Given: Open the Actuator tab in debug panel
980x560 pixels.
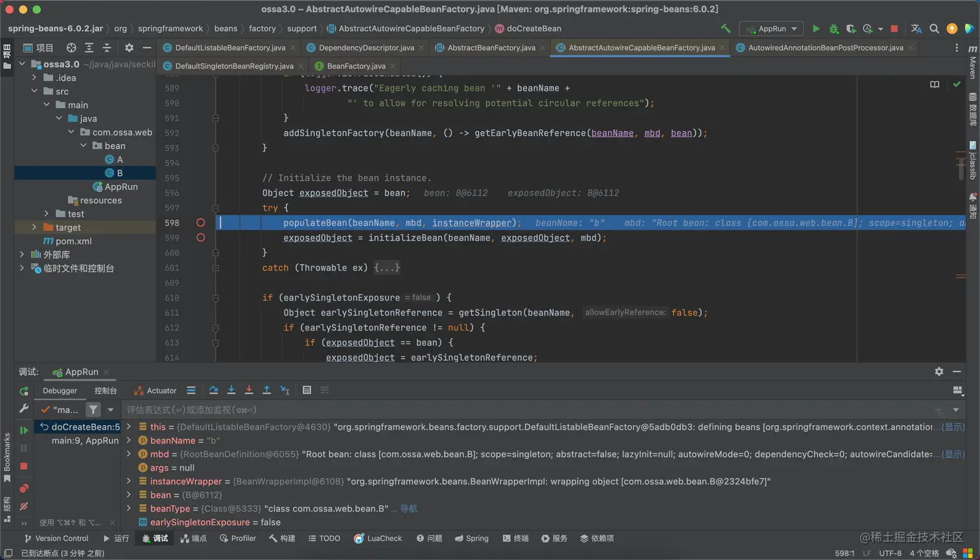Looking at the screenshot, I should [155, 391].
